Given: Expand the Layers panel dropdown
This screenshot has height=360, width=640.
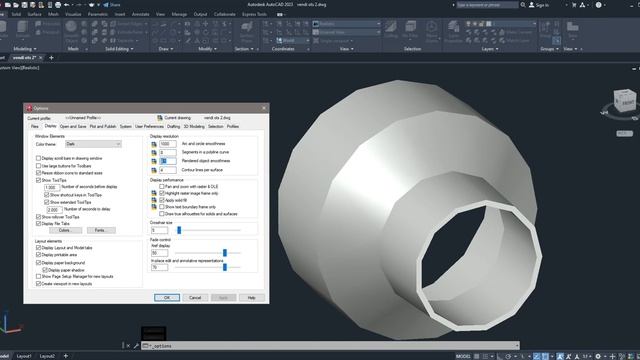Looking at the screenshot, I should click(x=490, y=49).
